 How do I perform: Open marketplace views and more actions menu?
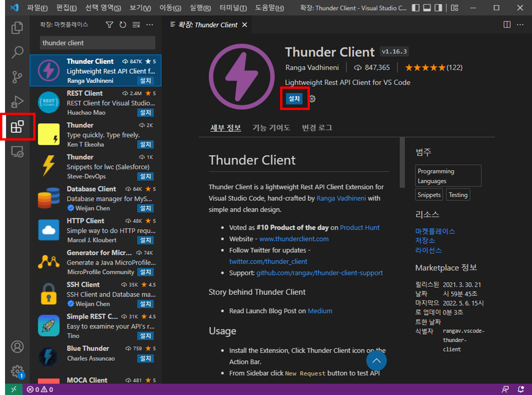(x=150, y=25)
